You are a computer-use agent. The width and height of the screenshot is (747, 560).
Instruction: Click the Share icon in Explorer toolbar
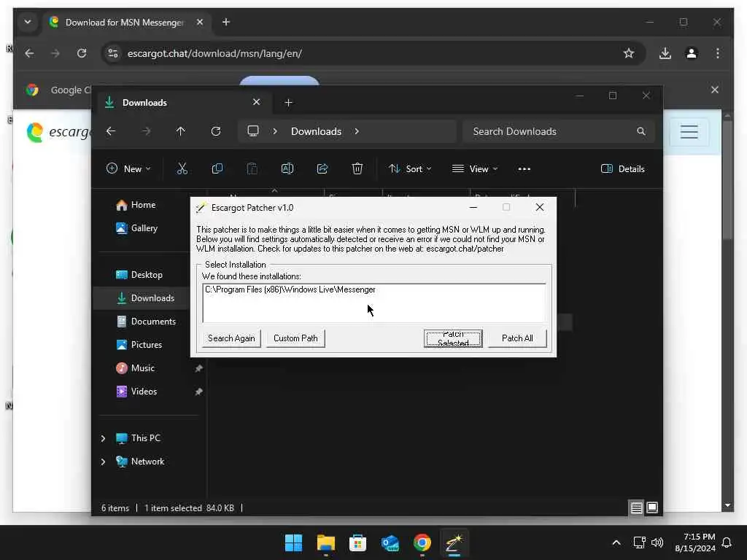322,168
